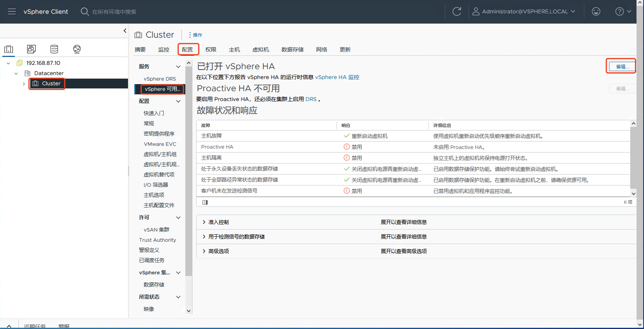Image resolution: width=644 pixels, height=329 pixels.
Task: Open 已调度任务 page
Action: (152, 260)
